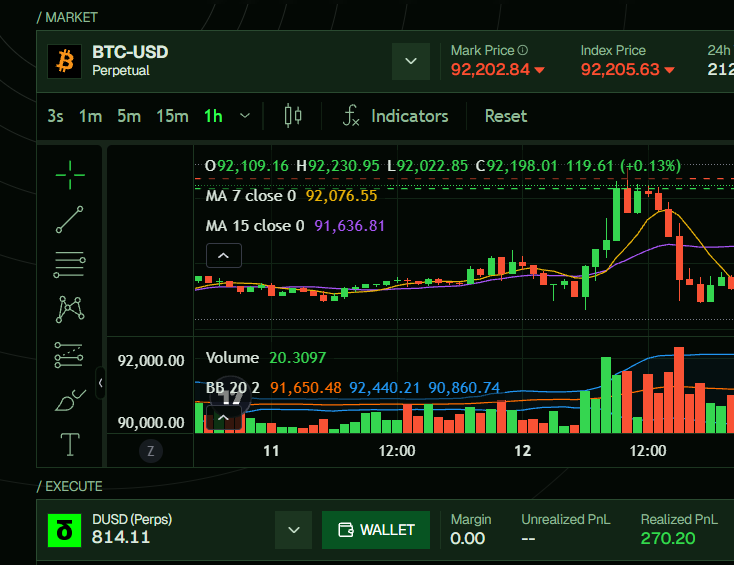Select the 1h timeframe
Screen dimensions: 734x565
[213, 116]
